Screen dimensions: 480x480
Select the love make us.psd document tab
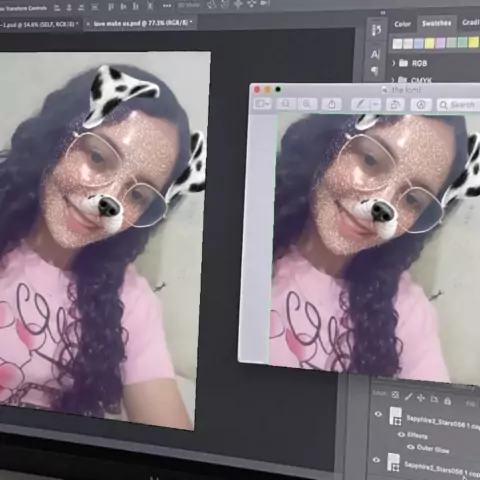[x=140, y=23]
